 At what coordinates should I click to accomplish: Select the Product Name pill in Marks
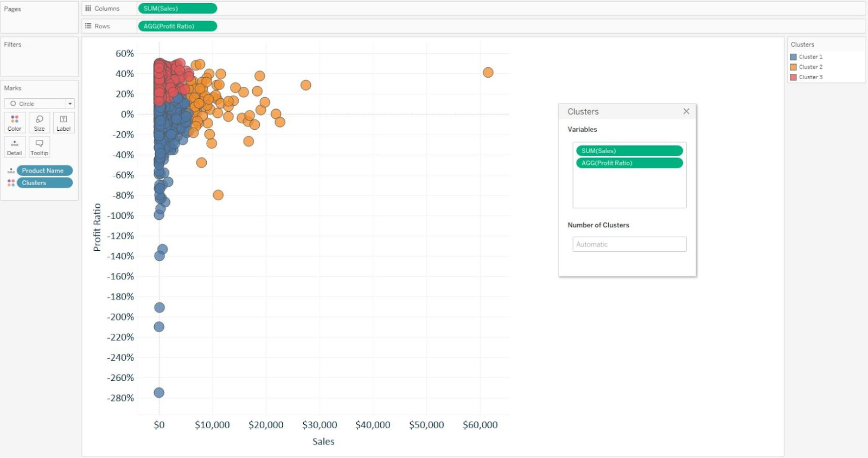(44, 170)
